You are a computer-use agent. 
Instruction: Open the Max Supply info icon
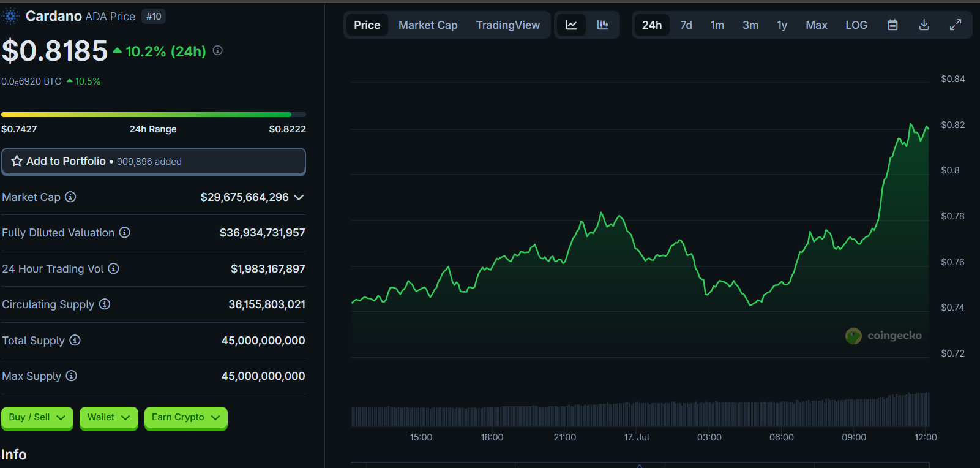click(x=71, y=376)
